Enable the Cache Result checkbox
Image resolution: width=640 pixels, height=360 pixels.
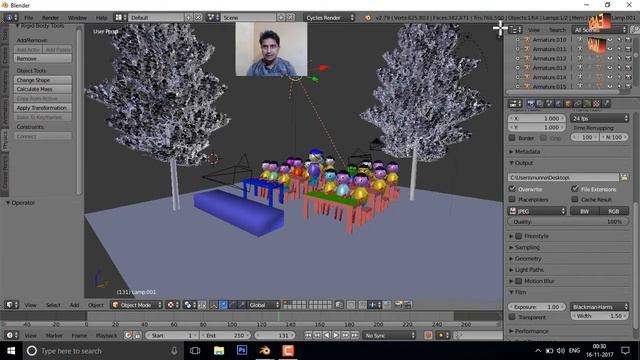coord(575,199)
